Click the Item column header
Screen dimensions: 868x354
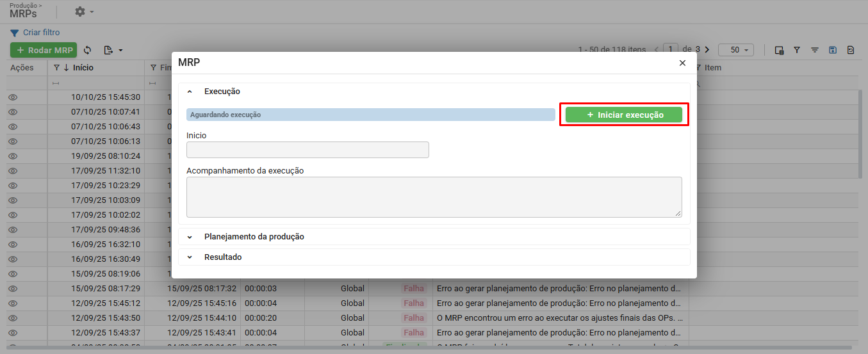(x=713, y=68)
